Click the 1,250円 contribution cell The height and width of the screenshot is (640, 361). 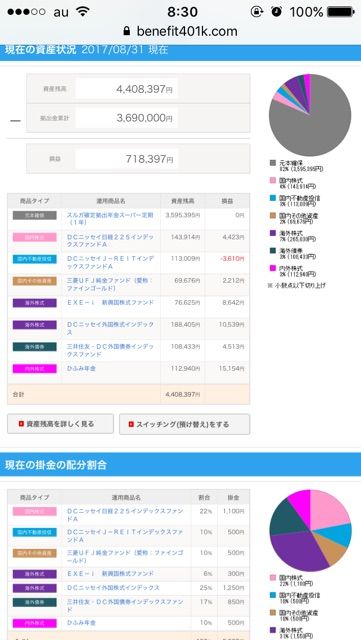tap(233, 587)
